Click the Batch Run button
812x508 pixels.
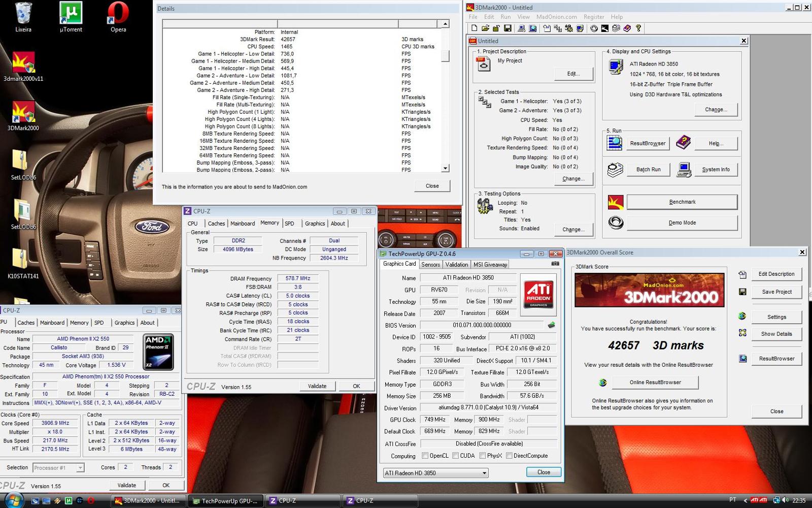coord(649,170)
